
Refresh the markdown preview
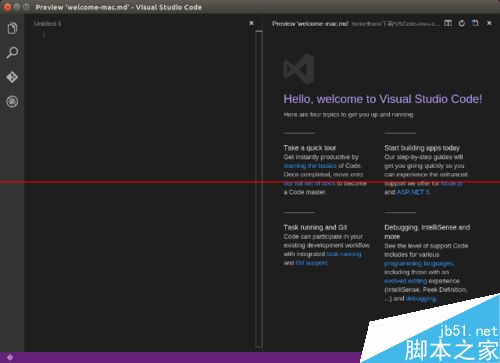coord(462,23)
